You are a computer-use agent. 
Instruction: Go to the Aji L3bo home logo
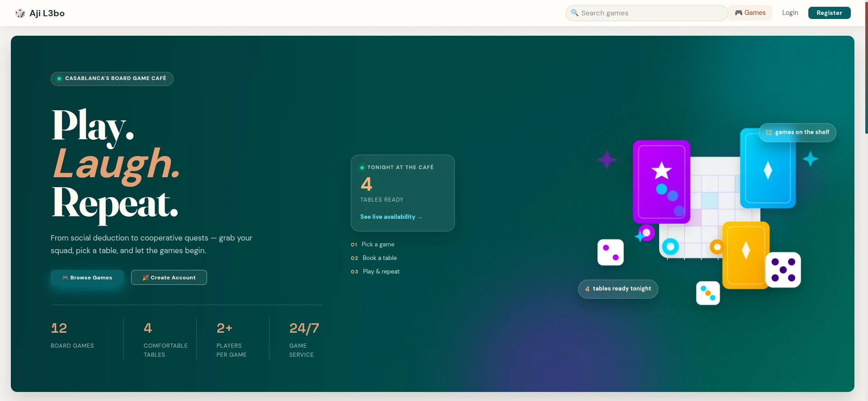pos(40,13)
